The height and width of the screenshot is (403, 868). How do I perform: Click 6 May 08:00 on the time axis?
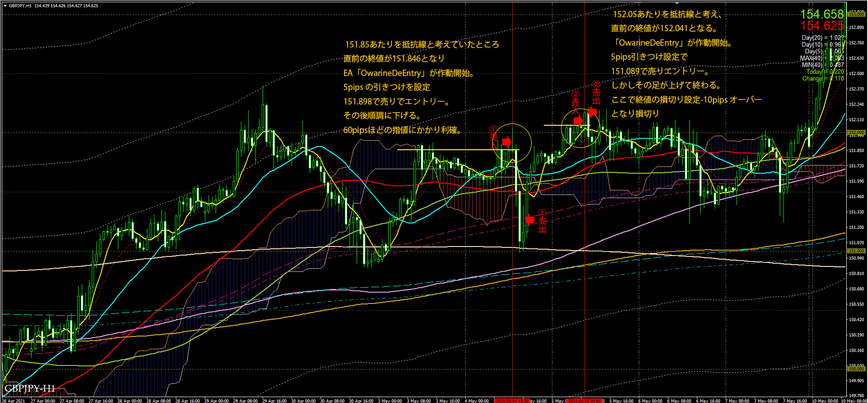(x=679, y=401)
